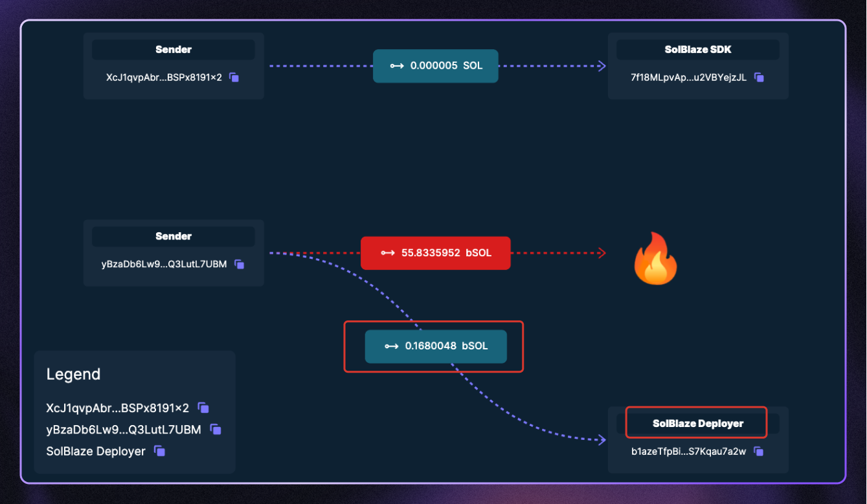Click yBzaDb6Lw9...Q3LutL7UBM text in the Legend
The image size is (867, 504).
point(124,430)
